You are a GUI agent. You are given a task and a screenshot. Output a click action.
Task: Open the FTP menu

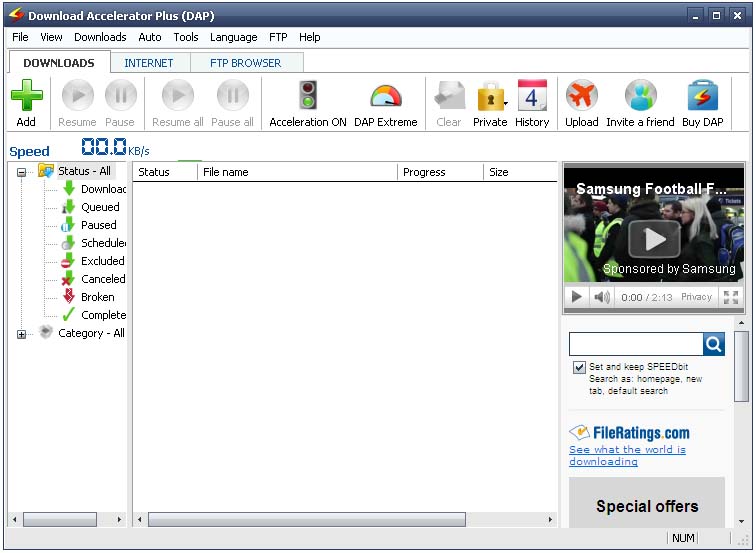click(x=278, y=37)
